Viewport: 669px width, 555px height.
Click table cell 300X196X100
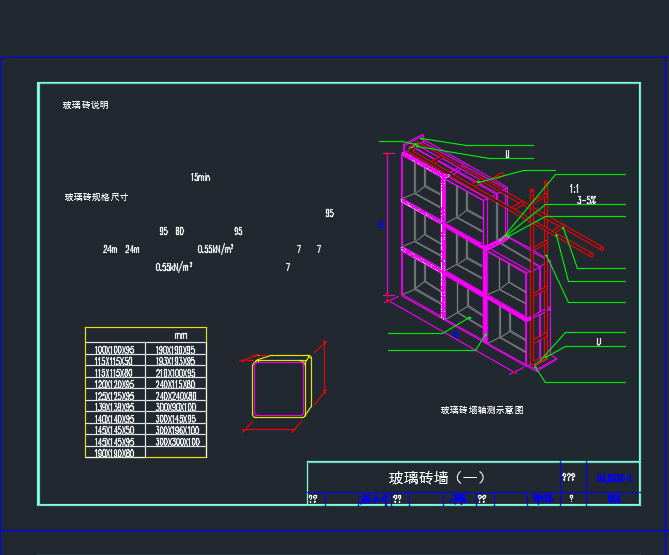(x=177, y=430)
